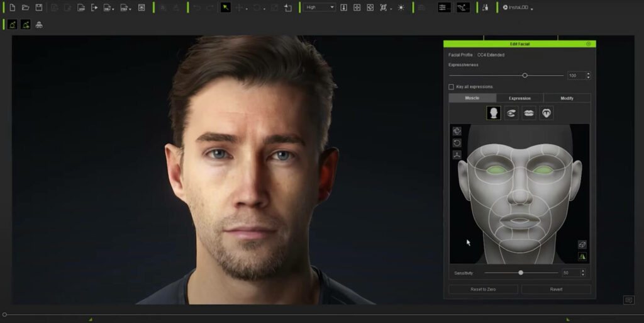Click the frame selected view icon
The height and width of the screenshot is (323, 644).
tap(357, 8)
